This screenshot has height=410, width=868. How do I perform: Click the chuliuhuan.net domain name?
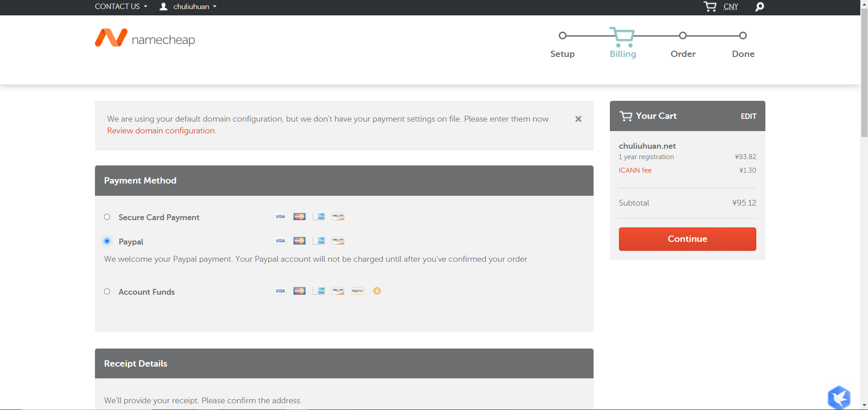tap(647, 146)
